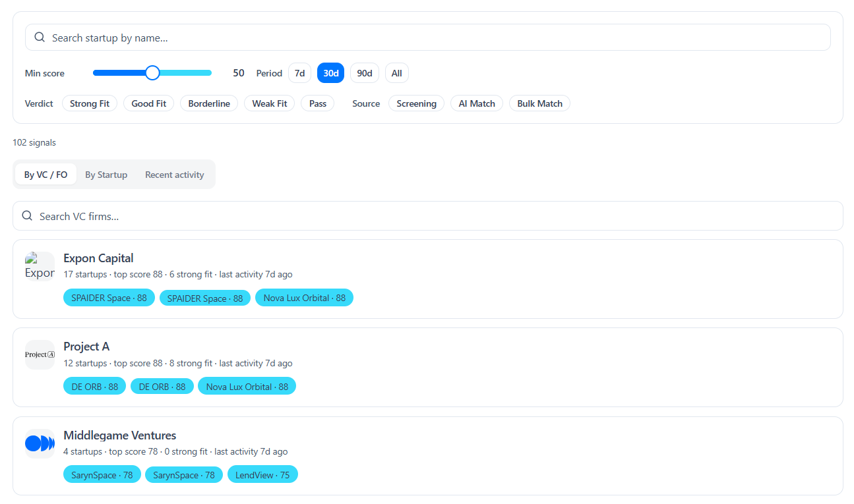This screenshot has height=504, width=854.
Task: Focus the Search startup by name field
Action: coord(428,38)
